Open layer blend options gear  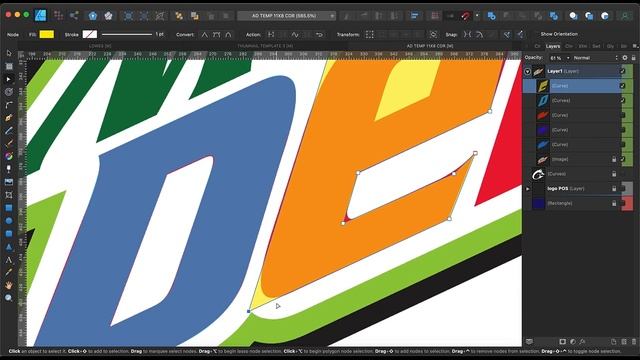[x=625, y=58]
